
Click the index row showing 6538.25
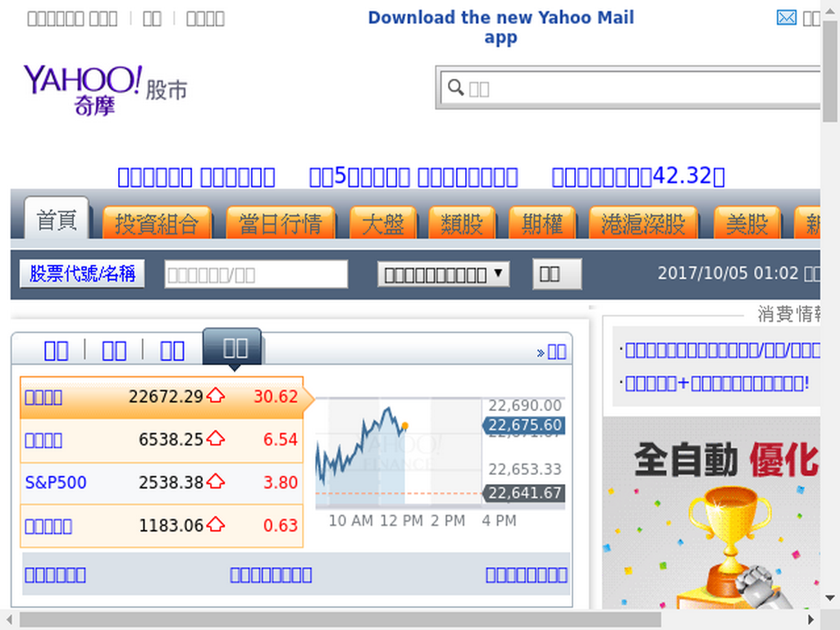(x=162, y=441)
